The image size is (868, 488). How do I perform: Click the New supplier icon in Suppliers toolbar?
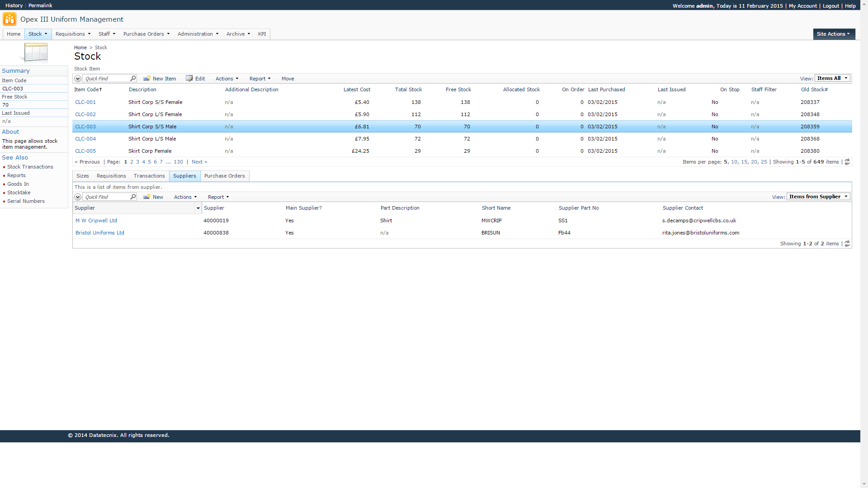coord(147,197)
